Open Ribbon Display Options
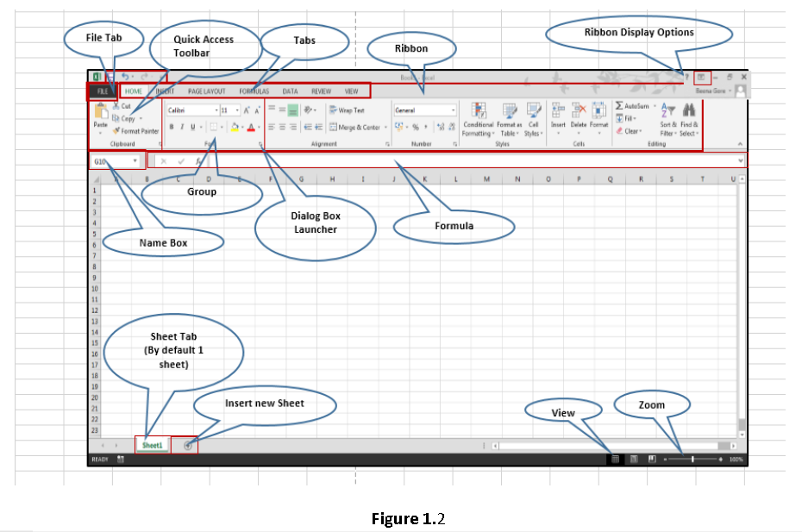The image size is (802, 532). coord(702,78)
